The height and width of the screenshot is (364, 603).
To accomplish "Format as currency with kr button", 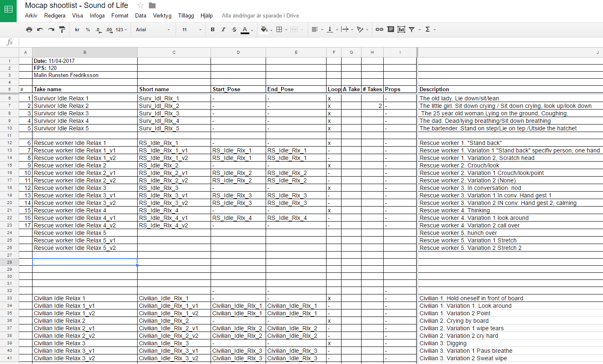I will pyautogui.click(x=77, y=30).
